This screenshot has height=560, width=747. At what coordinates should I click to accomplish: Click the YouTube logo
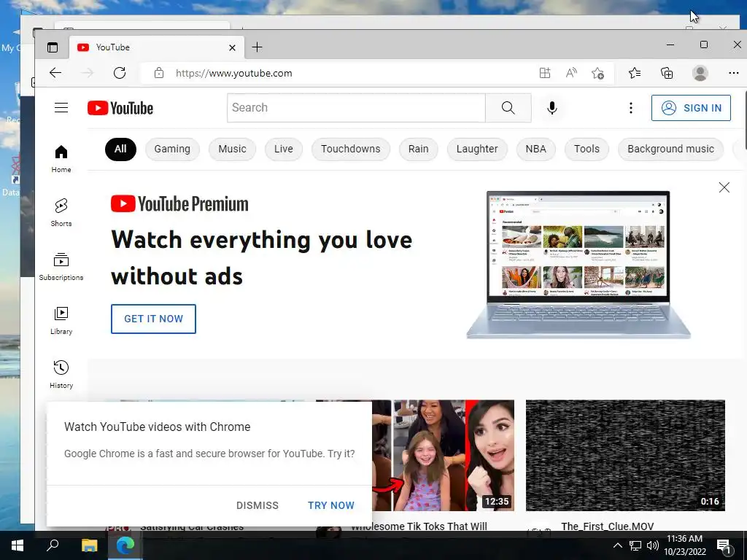coord(120,108)
